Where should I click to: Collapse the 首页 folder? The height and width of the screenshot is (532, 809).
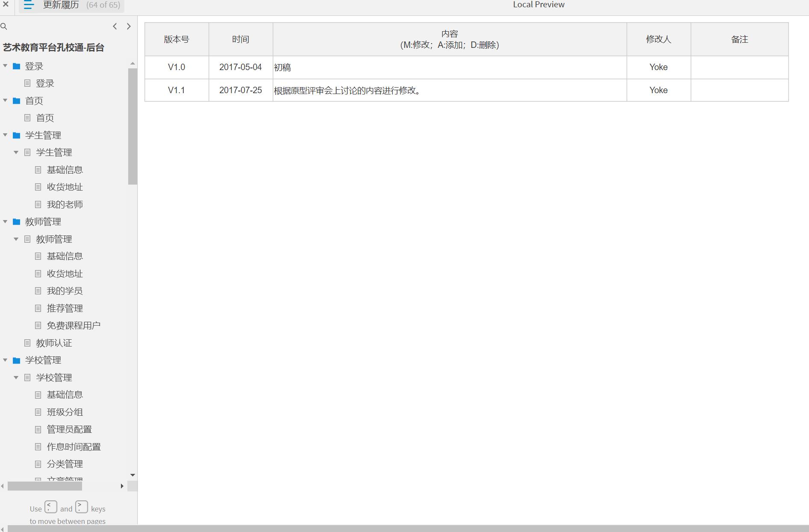5,100
